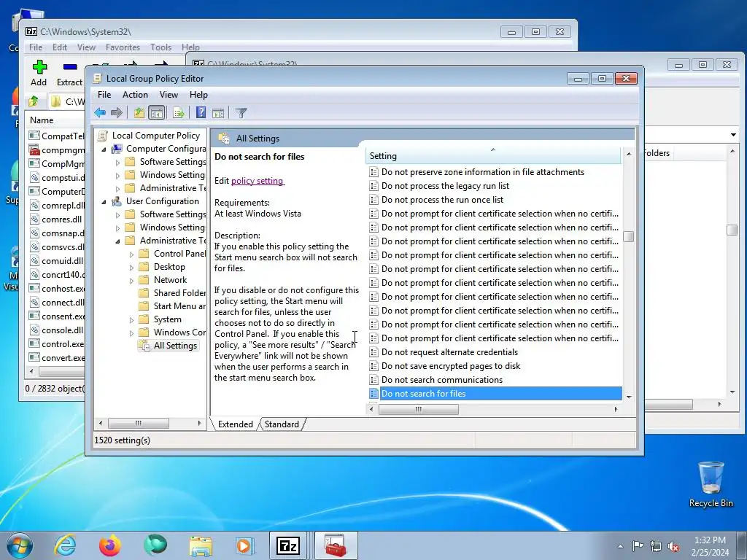Open Windows Media Player from the taskbar
Image resolution: width=747 pixels, height=560 pixels.
245,545
